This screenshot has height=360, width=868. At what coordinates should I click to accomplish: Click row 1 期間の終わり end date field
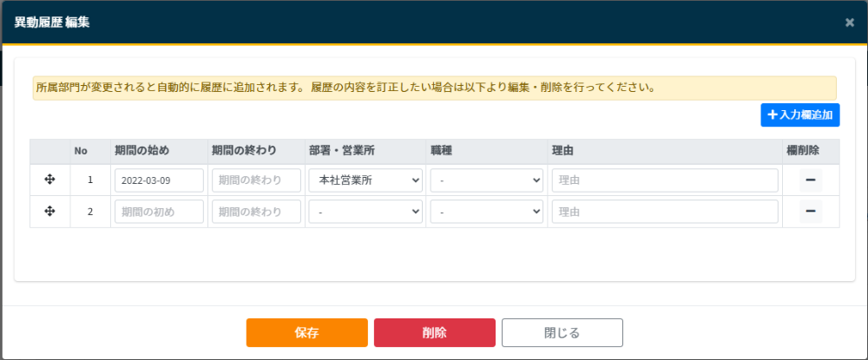coord(256,180)
